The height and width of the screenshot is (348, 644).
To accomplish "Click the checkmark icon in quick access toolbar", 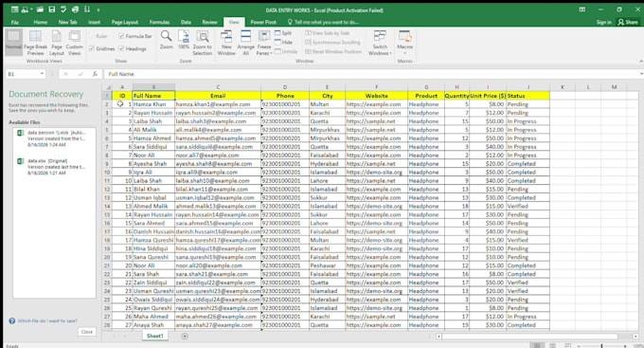I will click(x=63, y=9).
